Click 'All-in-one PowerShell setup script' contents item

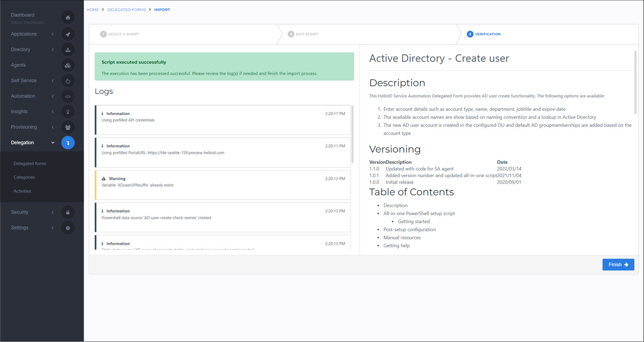tap(419, 213)
